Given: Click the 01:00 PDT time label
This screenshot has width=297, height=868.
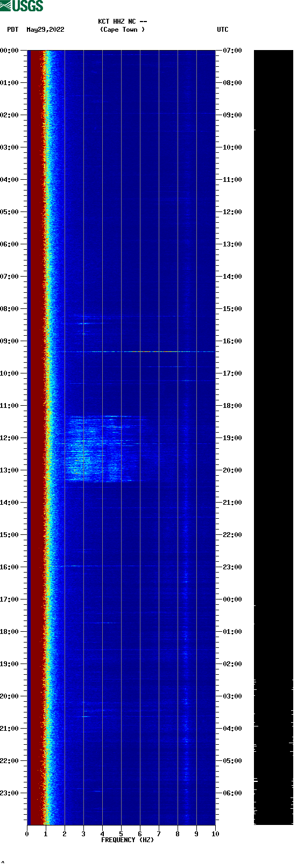Looking at the screenshot, I should coord(10,83).
